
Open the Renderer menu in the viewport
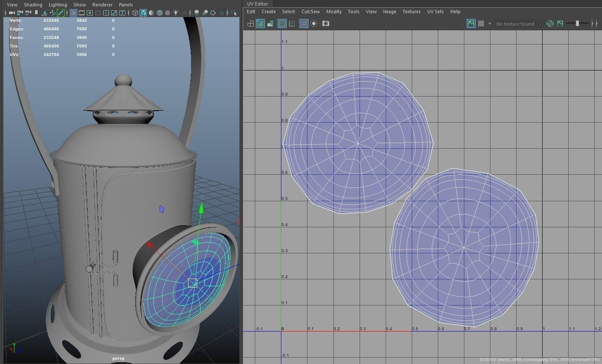coord(102,5)
